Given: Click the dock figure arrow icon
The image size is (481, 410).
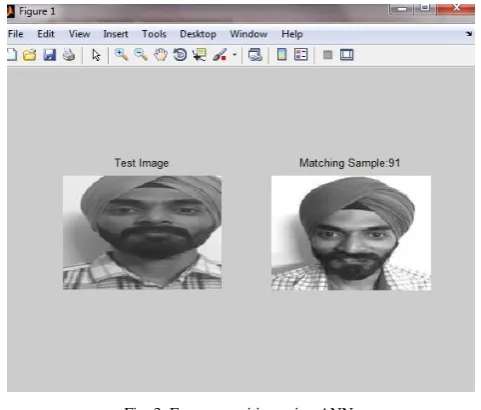Looking at the screenshot, I should click(x=469, y=34).
